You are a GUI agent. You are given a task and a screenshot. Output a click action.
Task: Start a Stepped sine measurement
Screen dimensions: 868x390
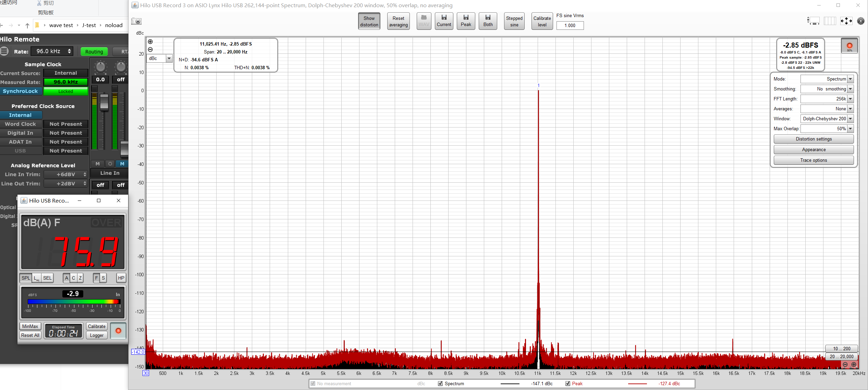click(514, 21)
